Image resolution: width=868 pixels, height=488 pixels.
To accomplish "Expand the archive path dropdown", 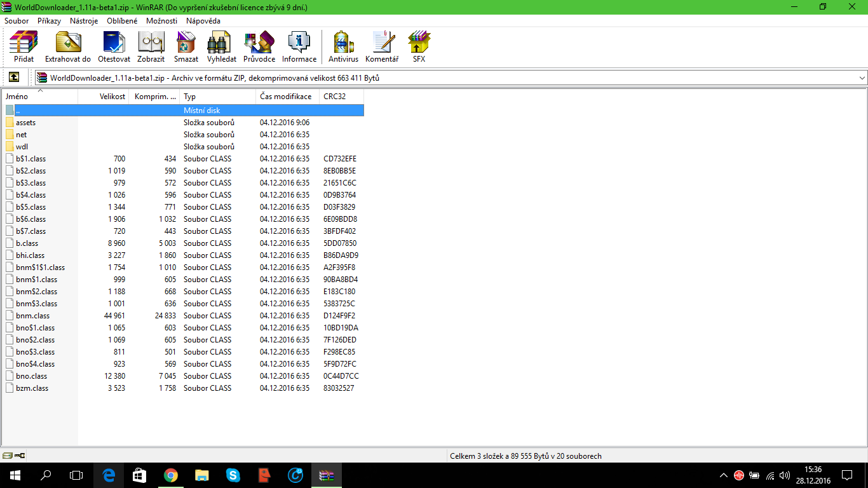I will point(862,78).
